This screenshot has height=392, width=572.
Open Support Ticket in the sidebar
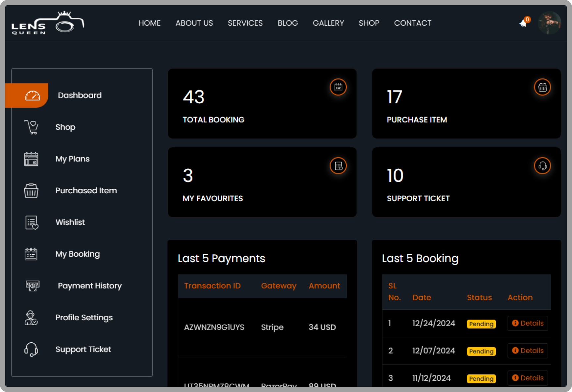pyautogui.click(x=83, y=349)
